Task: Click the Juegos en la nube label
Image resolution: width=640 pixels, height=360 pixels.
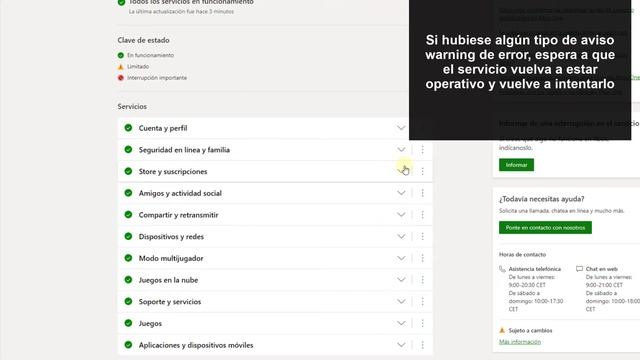Action: (168, 280)
